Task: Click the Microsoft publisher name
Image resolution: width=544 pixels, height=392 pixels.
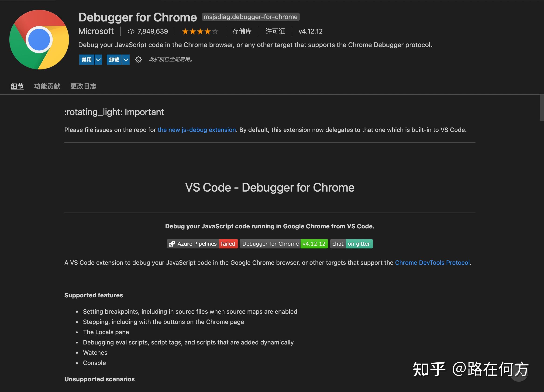Action: (96, 31)
